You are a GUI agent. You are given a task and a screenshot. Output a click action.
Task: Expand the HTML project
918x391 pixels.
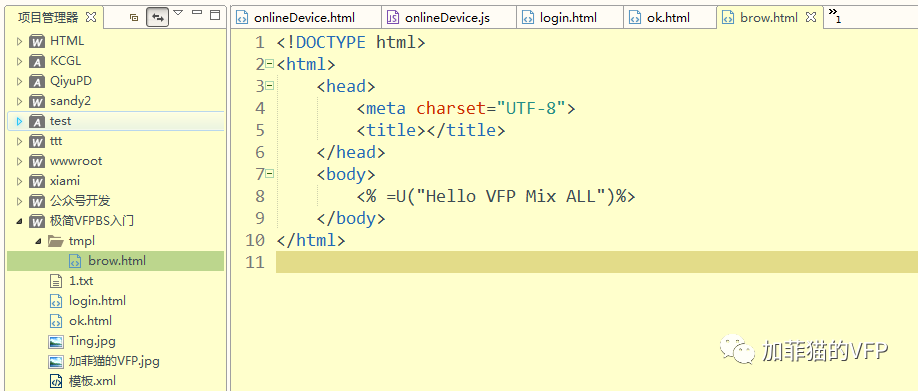click(19, 42)
